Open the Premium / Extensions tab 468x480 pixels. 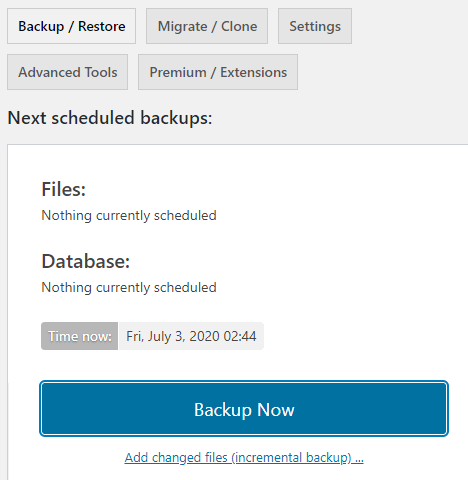coord(218,72)
